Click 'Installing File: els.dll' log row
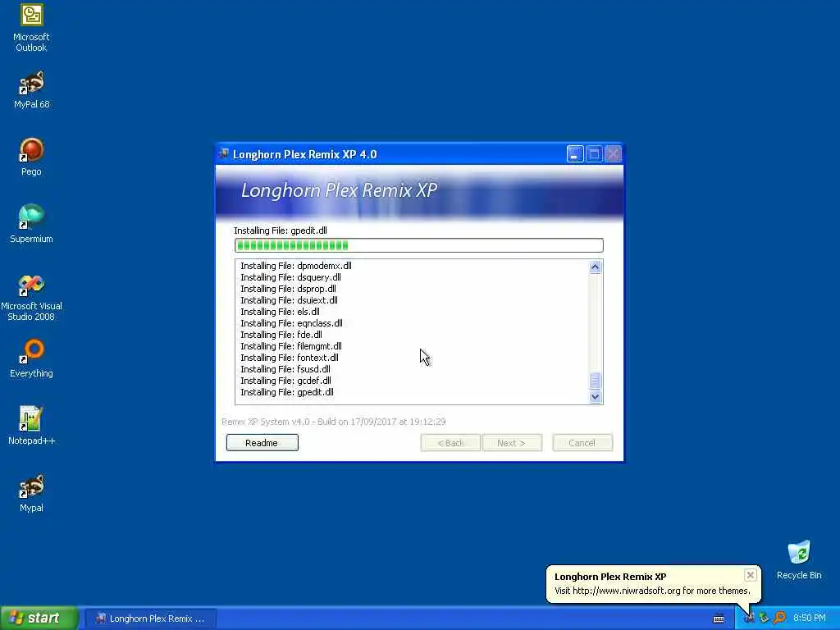Image resolution: width=840 pixels, height=630 pixels. 280,312
